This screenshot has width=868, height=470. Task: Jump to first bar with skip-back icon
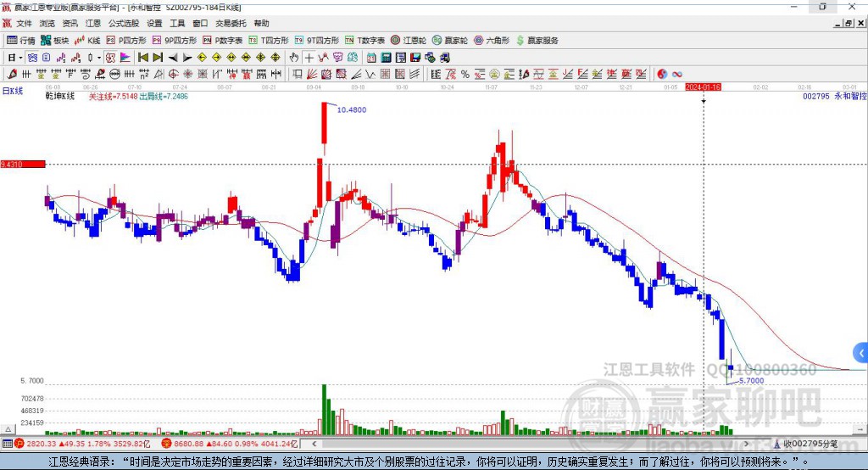coord(142,58)
